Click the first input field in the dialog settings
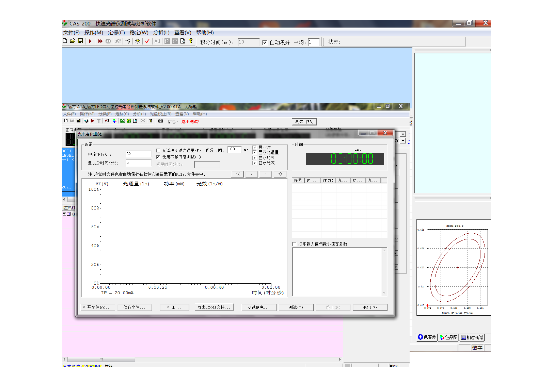Screen dimensions: 540x380 tap(138, 154)
